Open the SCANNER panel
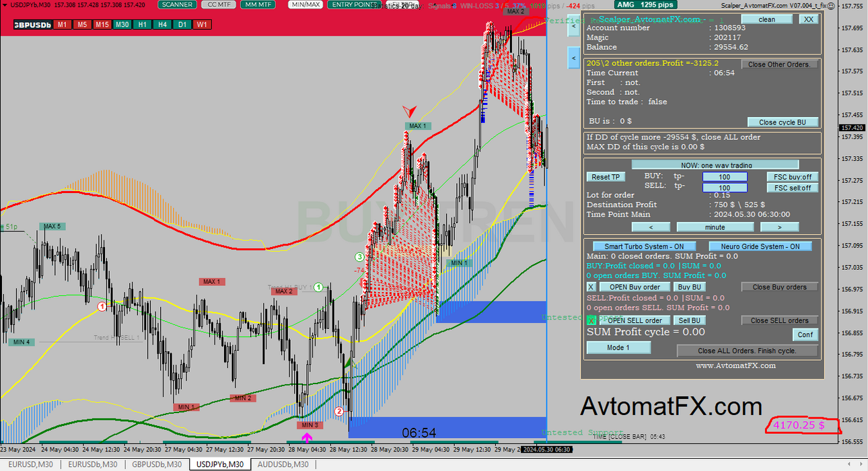The image size is (868, 471). [178, 5]
